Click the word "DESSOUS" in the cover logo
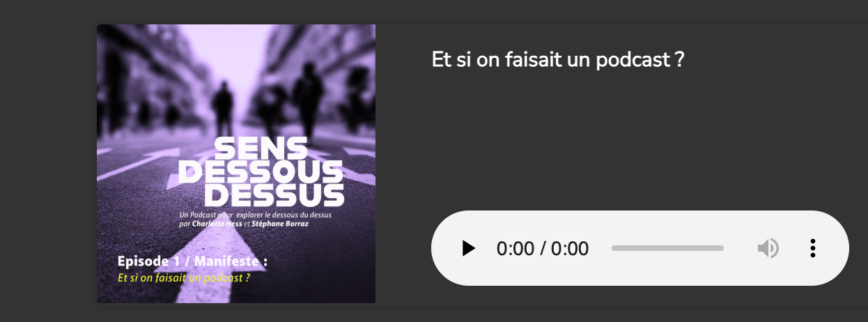The height and width of the screenshot is (322, 868). tap(261, 173)
